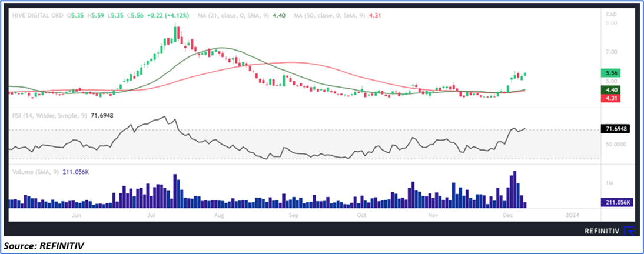The image size is (644, 254).
Task: Click the Jul label on time axis
Action: tap(151, 215)
